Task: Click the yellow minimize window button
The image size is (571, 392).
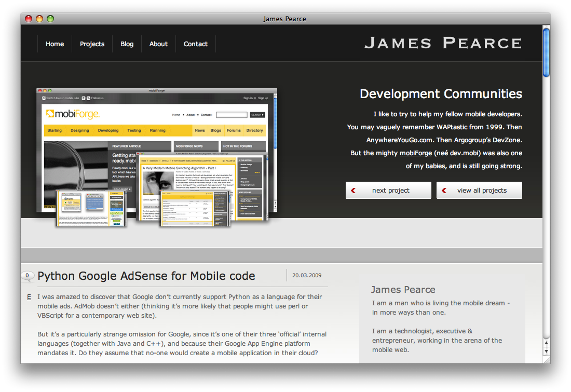Action: pos(39,19)
